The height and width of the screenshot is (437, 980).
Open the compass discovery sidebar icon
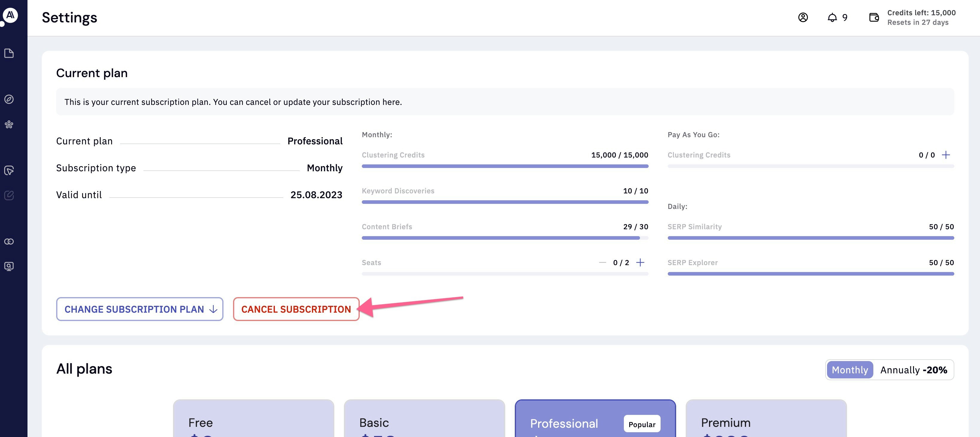pyautogui.click(x=9, y=99)
